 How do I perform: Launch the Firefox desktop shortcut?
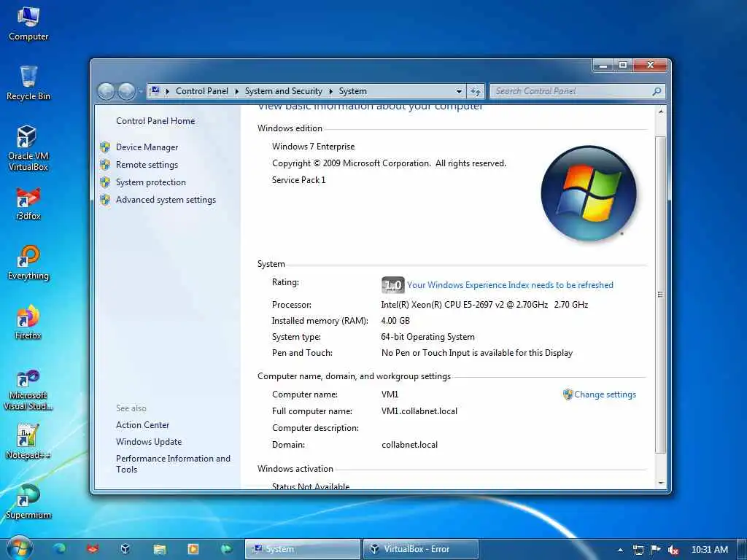click(28, 322)
